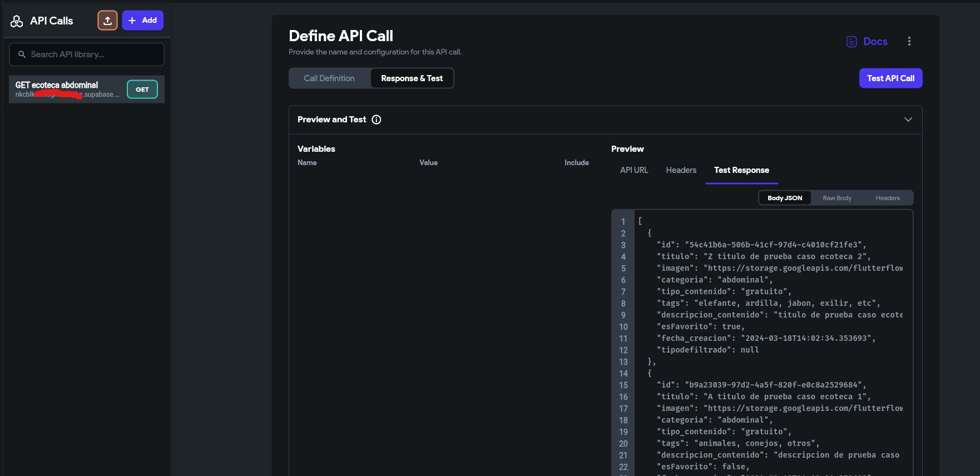Switch response view to Body JSON
The height and width of the screenshot is (476, 980).
[x=784, y=198]
